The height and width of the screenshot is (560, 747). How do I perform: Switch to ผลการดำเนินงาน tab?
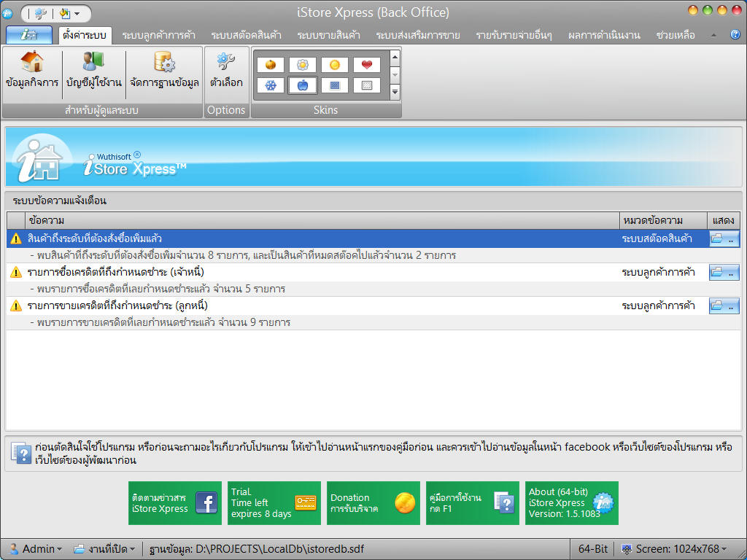coord(604,35)
